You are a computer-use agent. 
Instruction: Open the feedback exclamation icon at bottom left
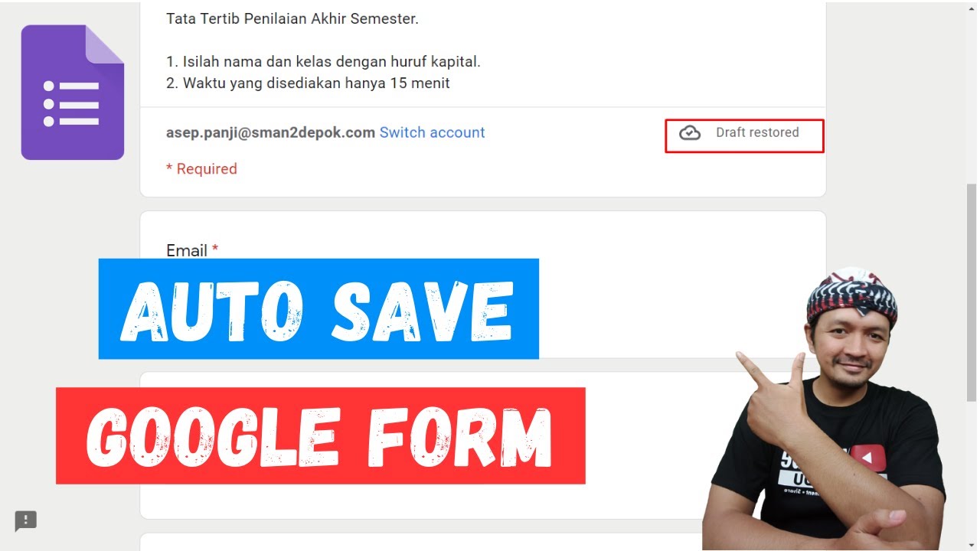(25, 520)
